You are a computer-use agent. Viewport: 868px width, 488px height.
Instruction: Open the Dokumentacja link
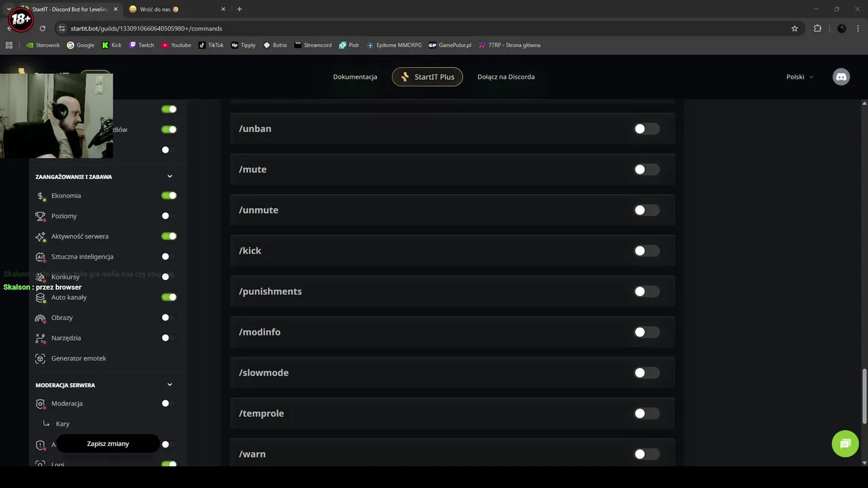pyautogui.click(x=355, y=77)
